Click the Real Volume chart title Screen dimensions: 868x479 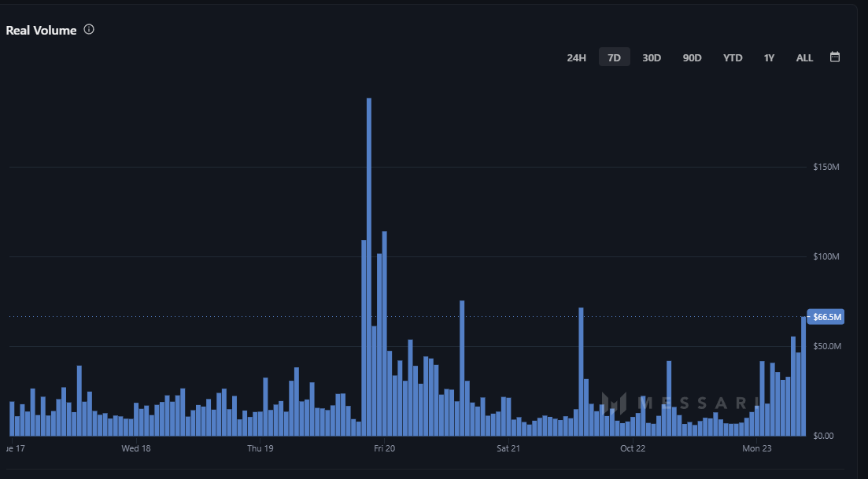click(x=41, y=31)
